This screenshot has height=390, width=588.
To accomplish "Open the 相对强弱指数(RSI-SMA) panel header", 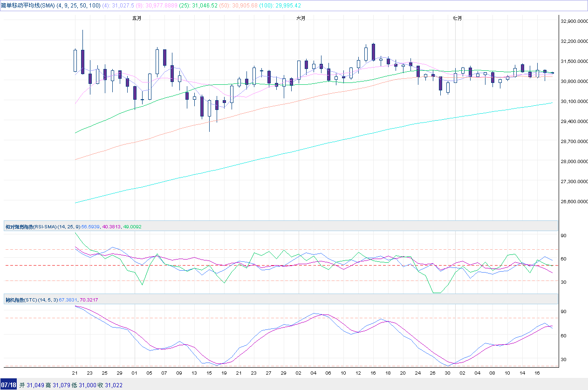I will [281, 226].
